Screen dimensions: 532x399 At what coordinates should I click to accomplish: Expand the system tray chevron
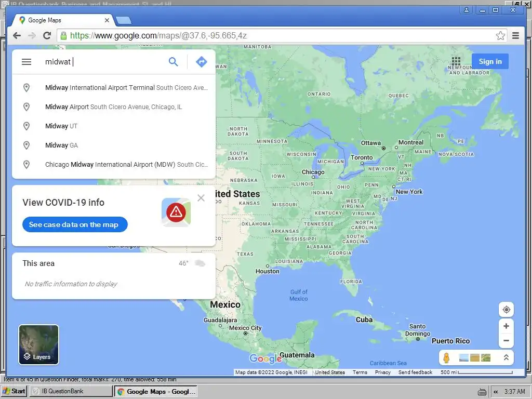pyautogui.click(x=496, y=392)
